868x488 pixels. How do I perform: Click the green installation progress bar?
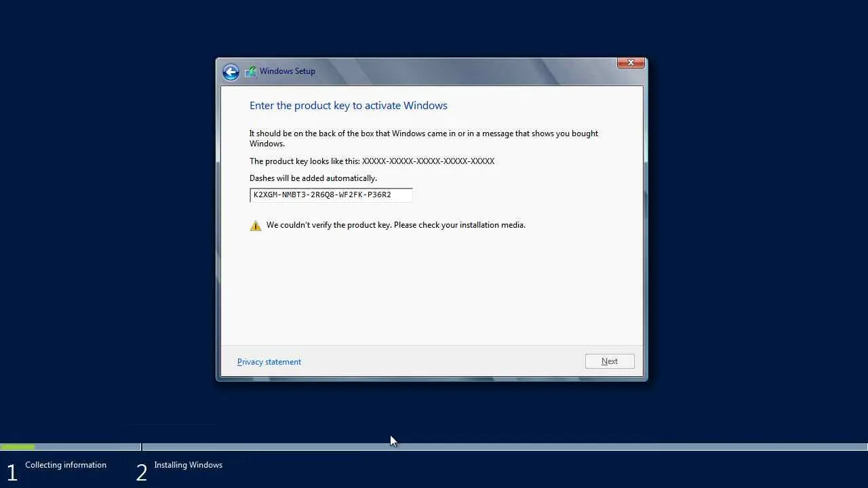click(x=18, y=447)
